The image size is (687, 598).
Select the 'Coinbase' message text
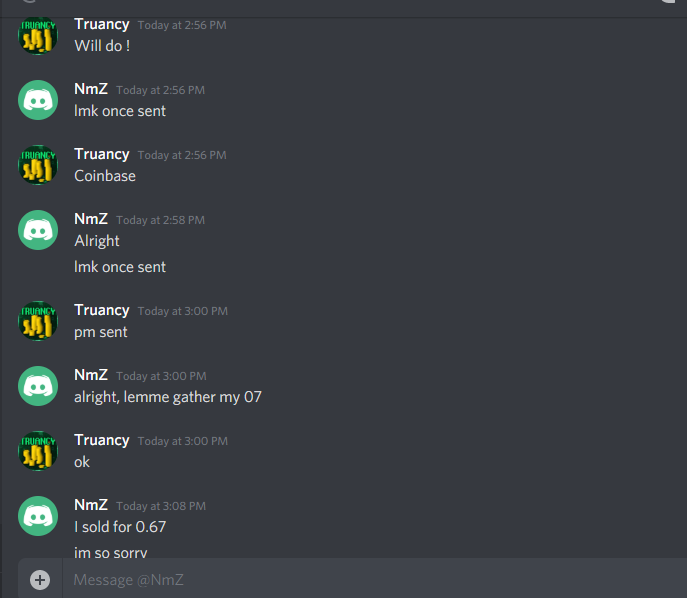click(x=105, y=176)
